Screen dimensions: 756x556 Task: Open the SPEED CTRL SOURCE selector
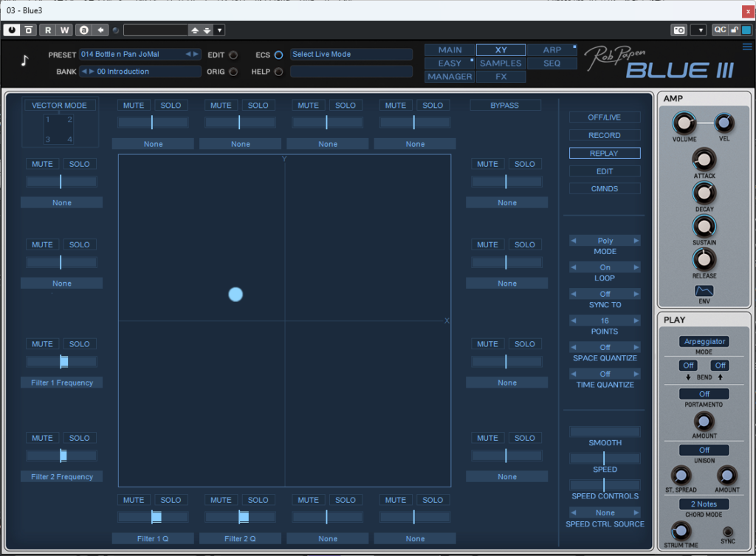pyautogui.click(x=604, y=512)
